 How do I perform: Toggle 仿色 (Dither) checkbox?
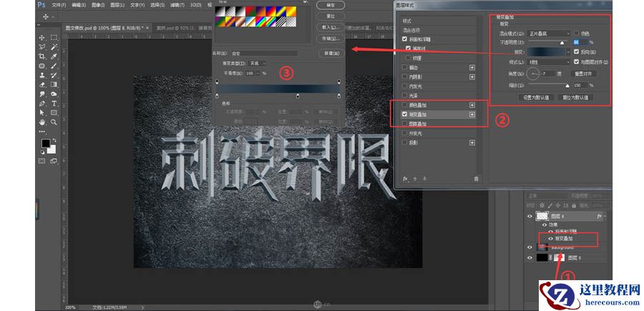tap(576, 33)
